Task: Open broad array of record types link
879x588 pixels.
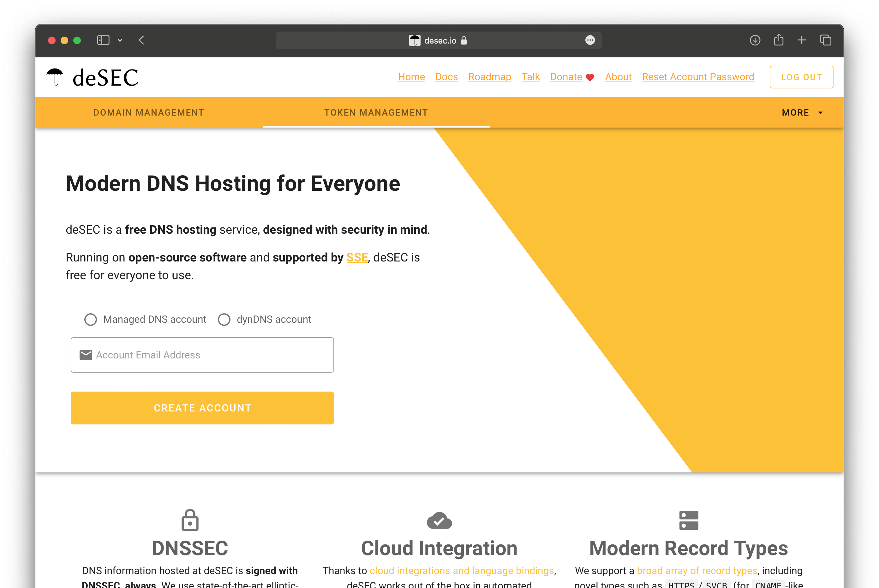Action: tap(697, 571)
